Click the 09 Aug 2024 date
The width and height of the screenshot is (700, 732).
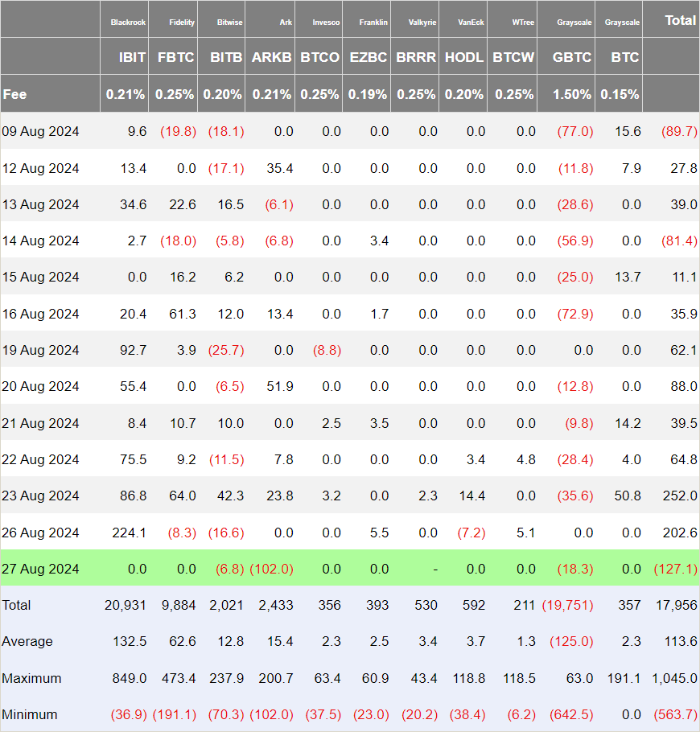tap(40, 132)
